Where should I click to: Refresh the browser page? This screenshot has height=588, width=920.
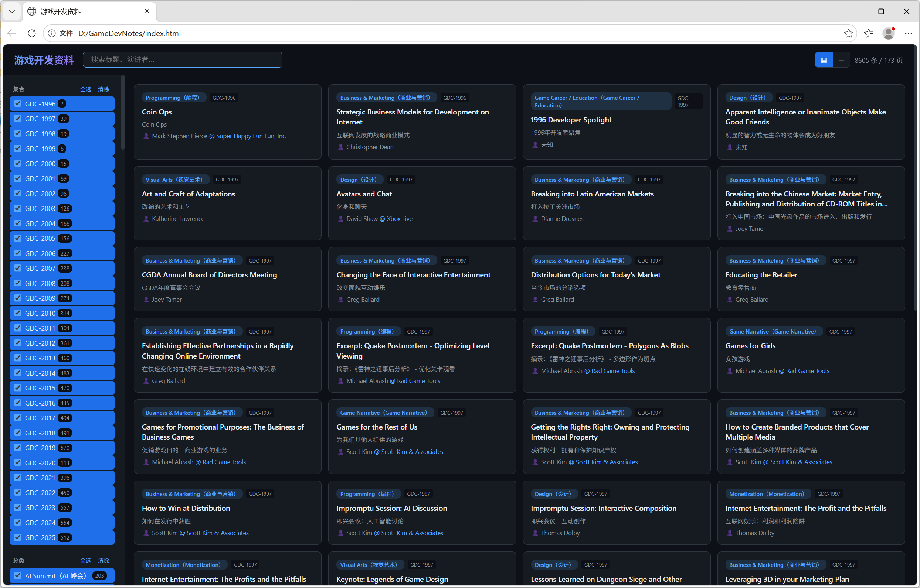pos(32,33)
